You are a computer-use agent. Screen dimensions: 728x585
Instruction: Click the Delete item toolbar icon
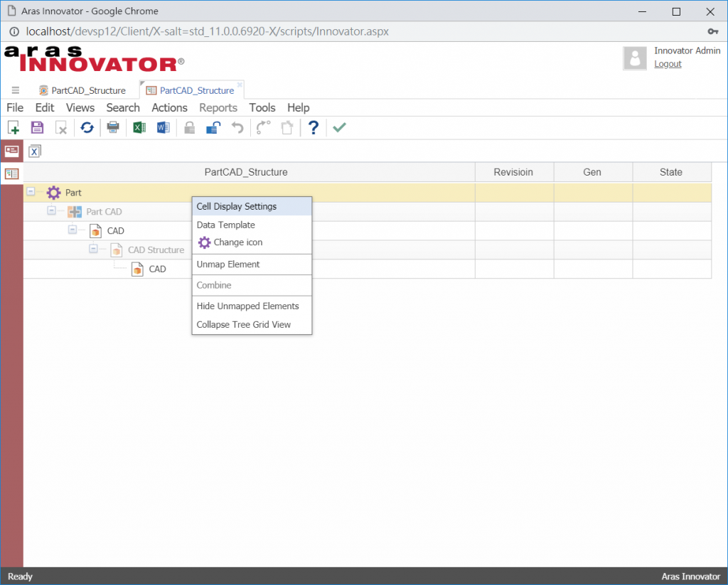pos(61,127)
